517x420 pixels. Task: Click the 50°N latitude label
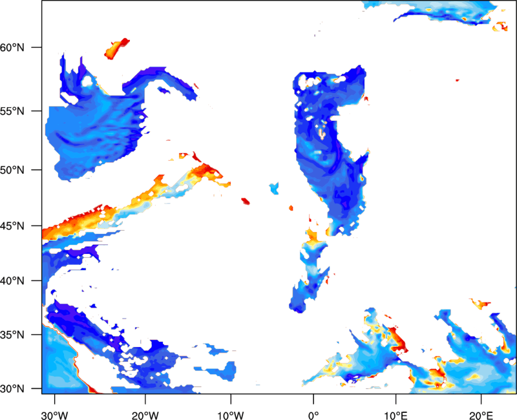coord(12,171)
